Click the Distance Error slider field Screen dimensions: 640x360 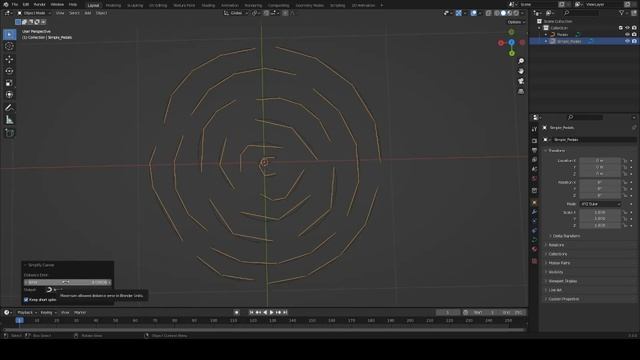[67, 282]
